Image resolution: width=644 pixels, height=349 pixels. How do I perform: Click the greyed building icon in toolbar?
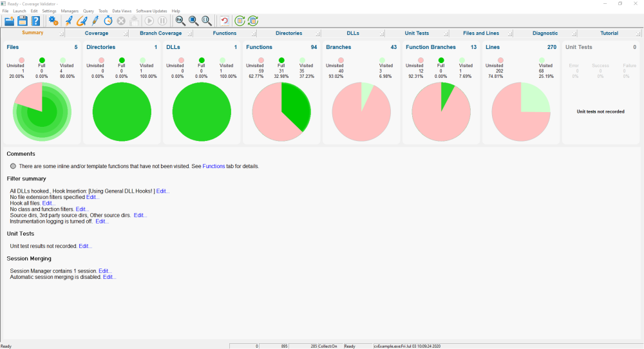click(x=135, y=21)
